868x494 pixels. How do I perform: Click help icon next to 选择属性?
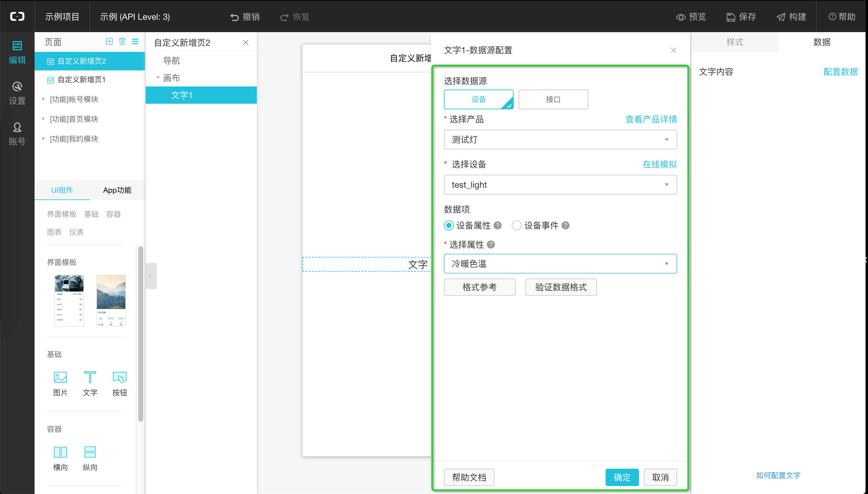click(491, 244)
